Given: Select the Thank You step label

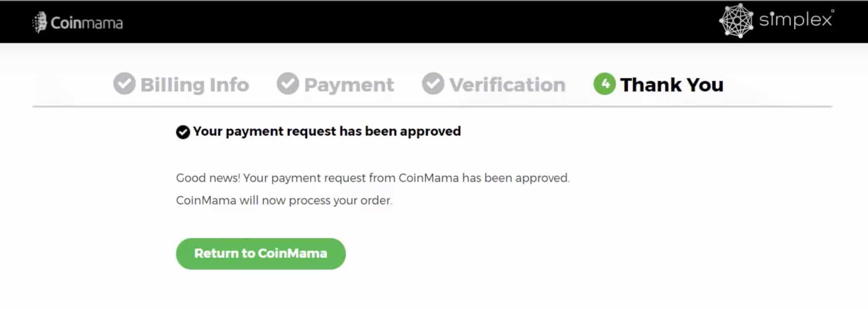Looking at the screenshot, I should (672, 85).
